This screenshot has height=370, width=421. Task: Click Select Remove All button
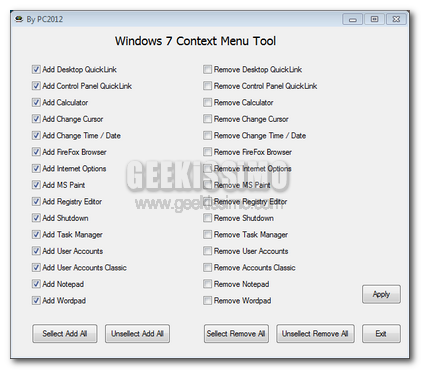(x=236, y=333)
